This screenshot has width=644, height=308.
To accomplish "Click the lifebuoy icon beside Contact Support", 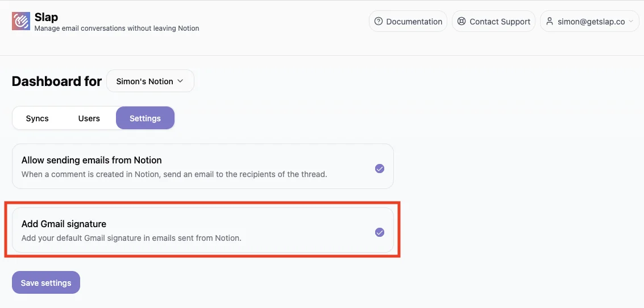I will coord(462,22).
